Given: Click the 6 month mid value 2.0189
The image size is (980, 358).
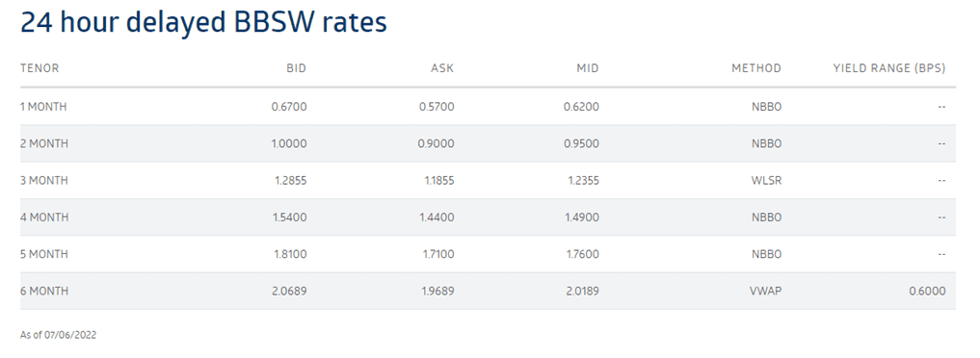Looking at the screenshot, I should tap(581, 291).
